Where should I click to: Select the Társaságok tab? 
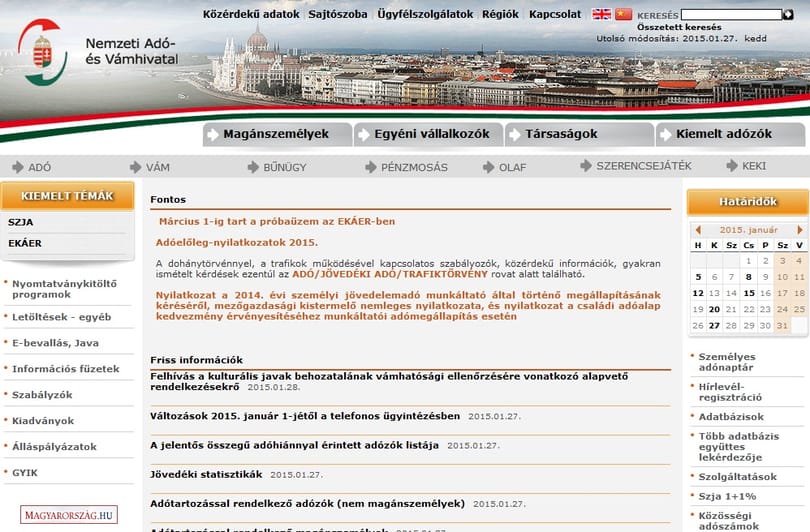click(579, 134)
